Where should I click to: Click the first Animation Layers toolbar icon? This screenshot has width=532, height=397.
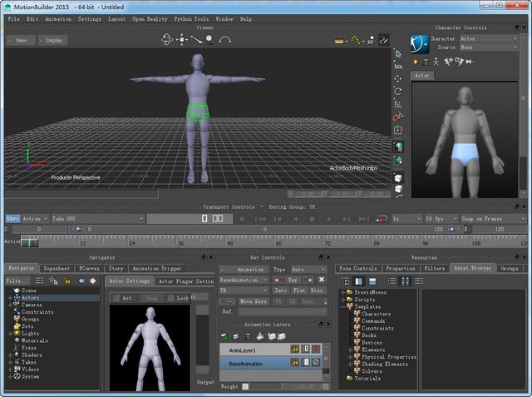point(224,336)
